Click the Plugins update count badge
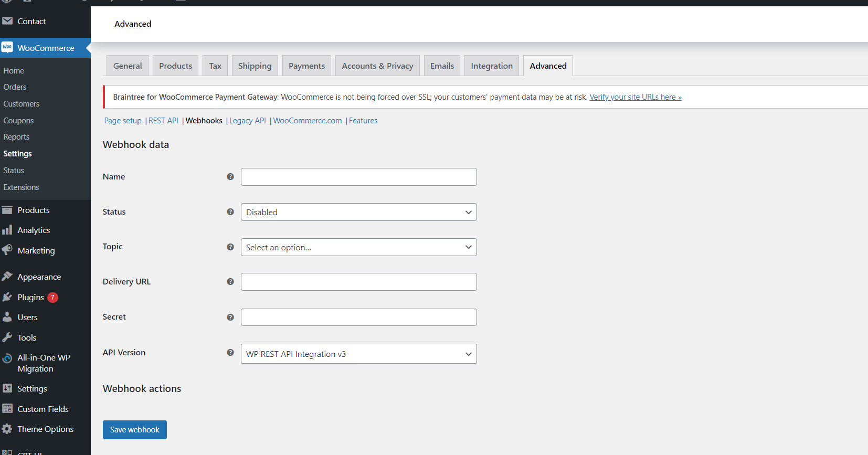 52,298
